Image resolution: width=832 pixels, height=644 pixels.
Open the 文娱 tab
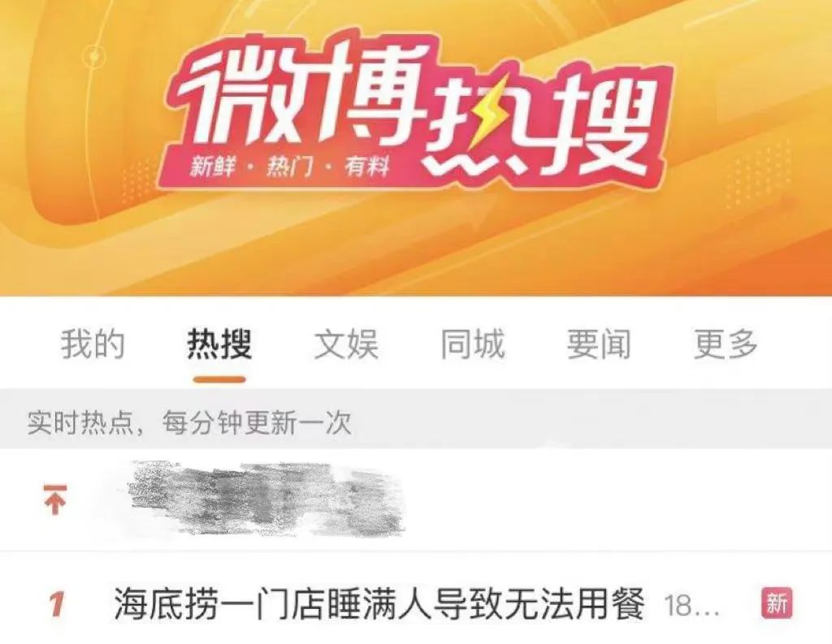[346, 344]
